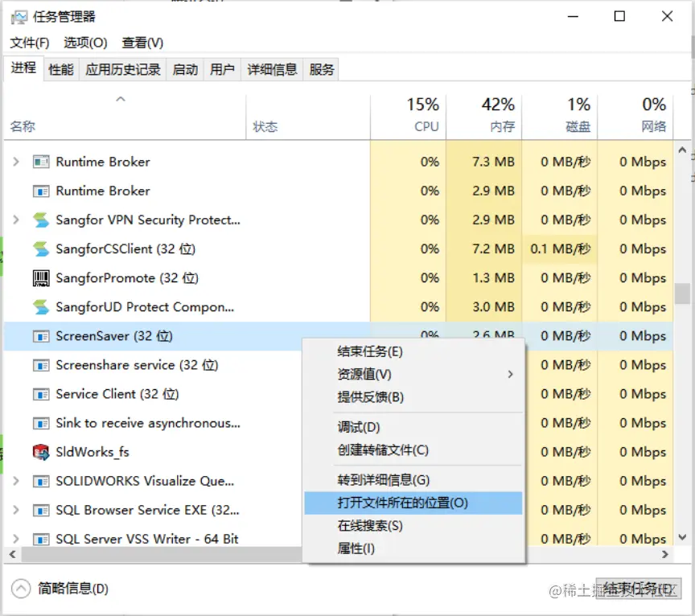Choose 结束任务(E) in context menu
This screenshot has width=695, height=616.
pyautogui.click(x=413, y=352)
